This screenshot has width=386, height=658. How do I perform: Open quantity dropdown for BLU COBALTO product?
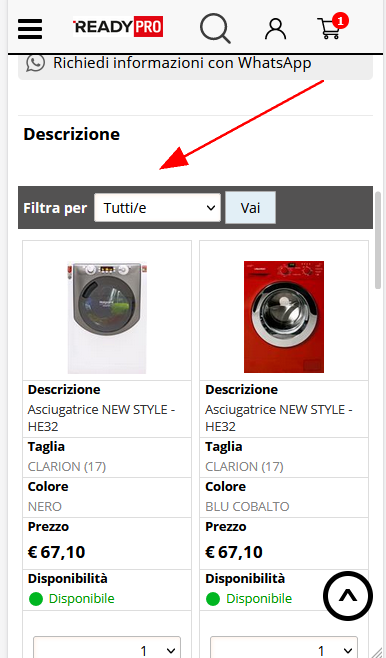284,648
